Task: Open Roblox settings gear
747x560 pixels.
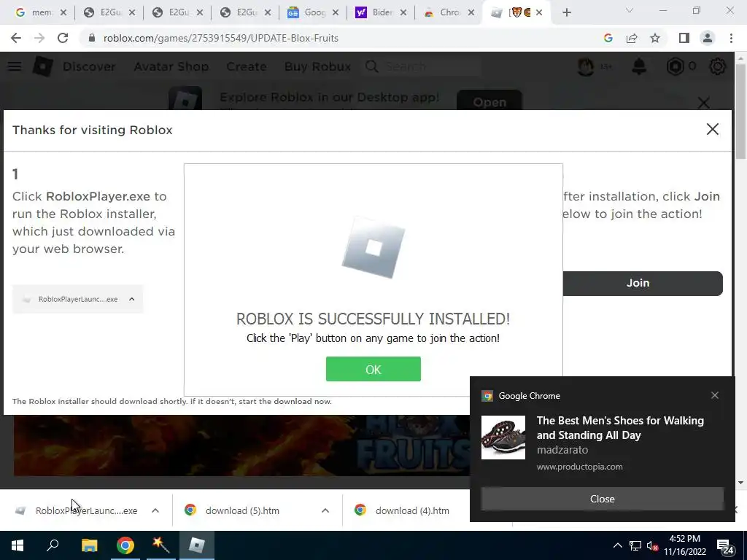Action: pyautogui.click(x=718, y=66)
